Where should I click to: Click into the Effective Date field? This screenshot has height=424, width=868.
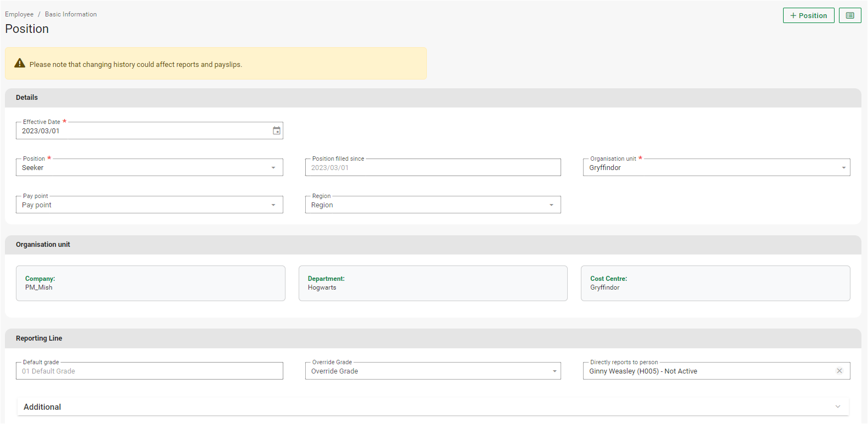142,131
